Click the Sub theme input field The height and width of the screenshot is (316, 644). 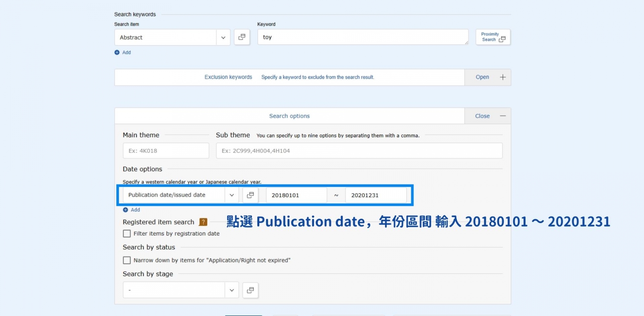coord(359,151)
